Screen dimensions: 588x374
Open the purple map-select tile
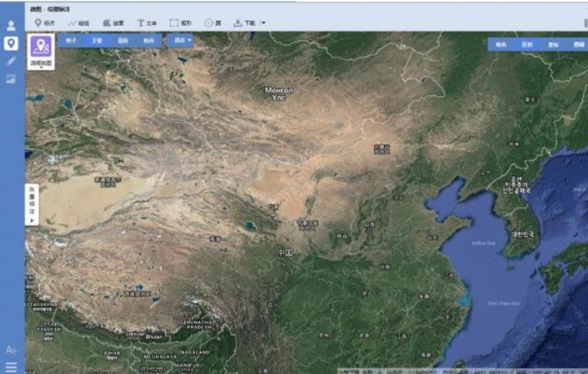point(41,51)
